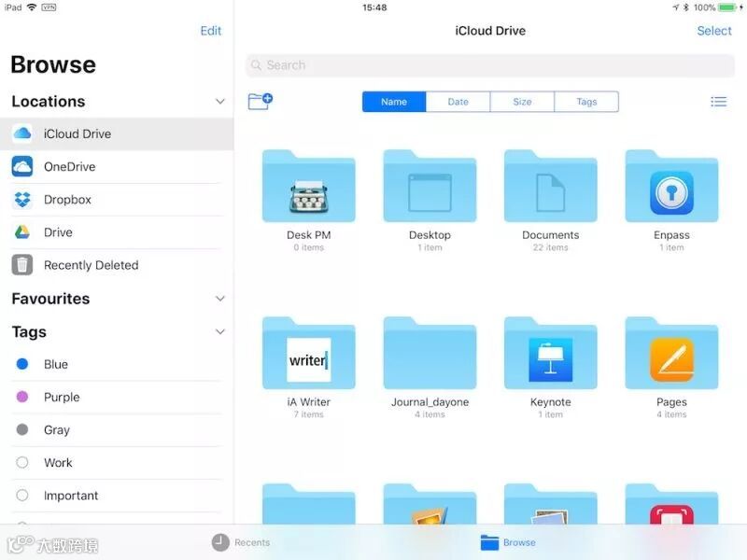This screenshot has height=560, width=747.
Task: Select the Blue tag color dot
Action: click(22, 364)
